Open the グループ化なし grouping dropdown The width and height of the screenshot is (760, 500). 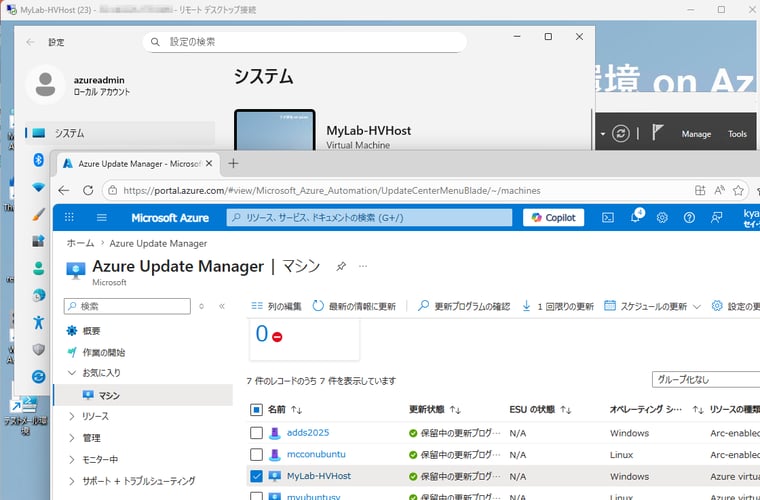tap(706, 379)
